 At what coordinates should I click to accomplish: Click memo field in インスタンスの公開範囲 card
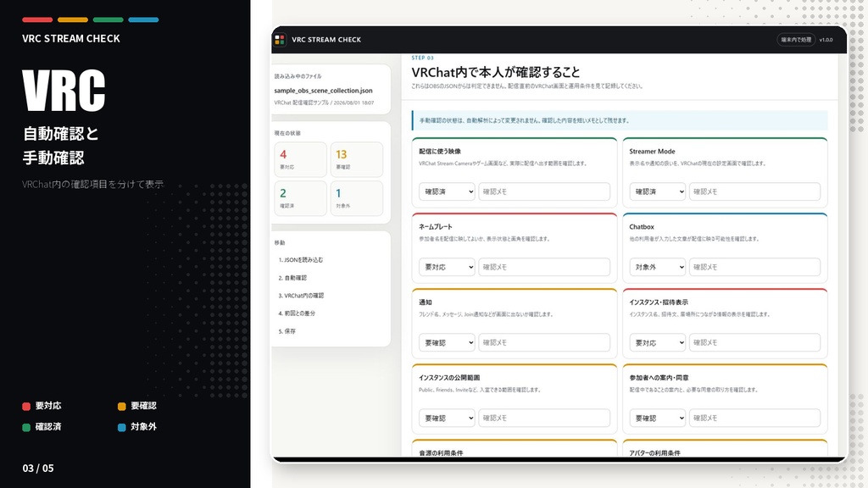tap(544, 418)
